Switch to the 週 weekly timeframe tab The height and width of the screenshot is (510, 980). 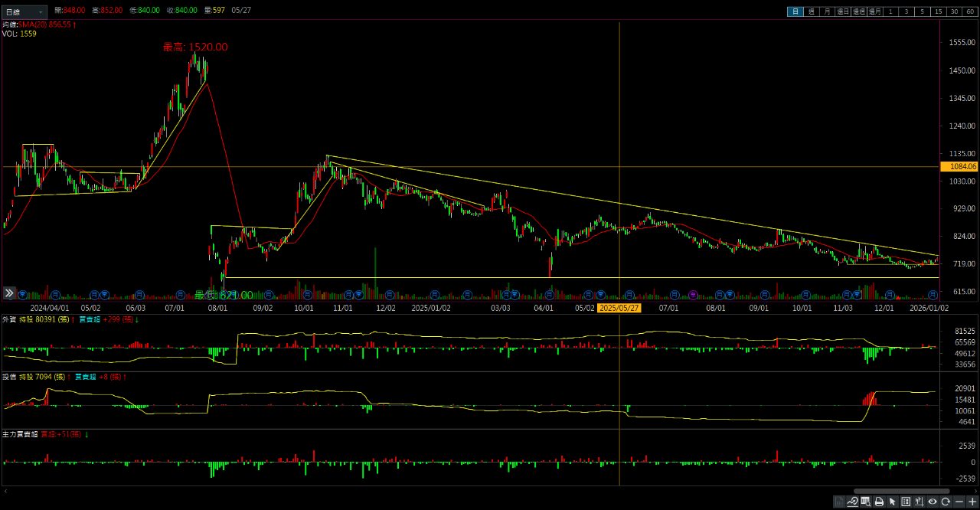click(x=812, y=11)
